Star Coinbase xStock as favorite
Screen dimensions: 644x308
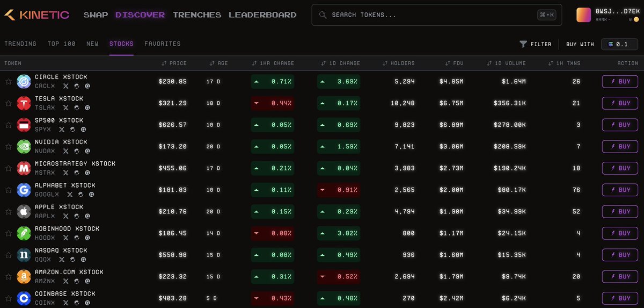pos(8,298)
